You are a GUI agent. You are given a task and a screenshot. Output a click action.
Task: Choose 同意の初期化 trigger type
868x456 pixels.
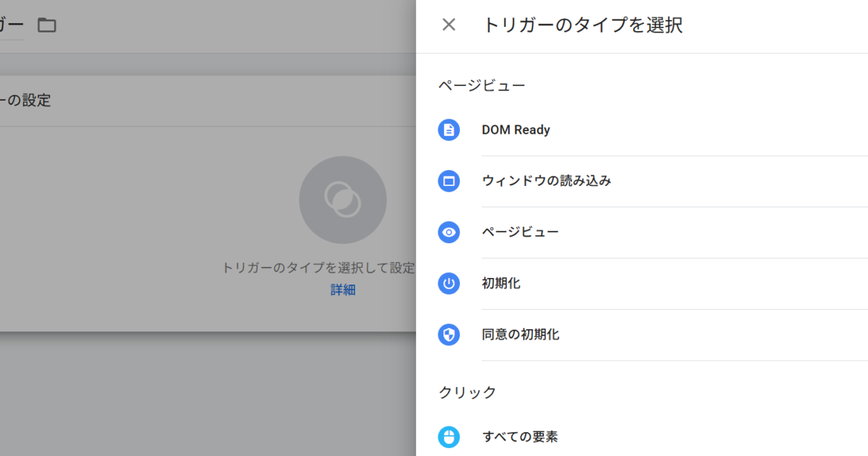coord(520,334)
